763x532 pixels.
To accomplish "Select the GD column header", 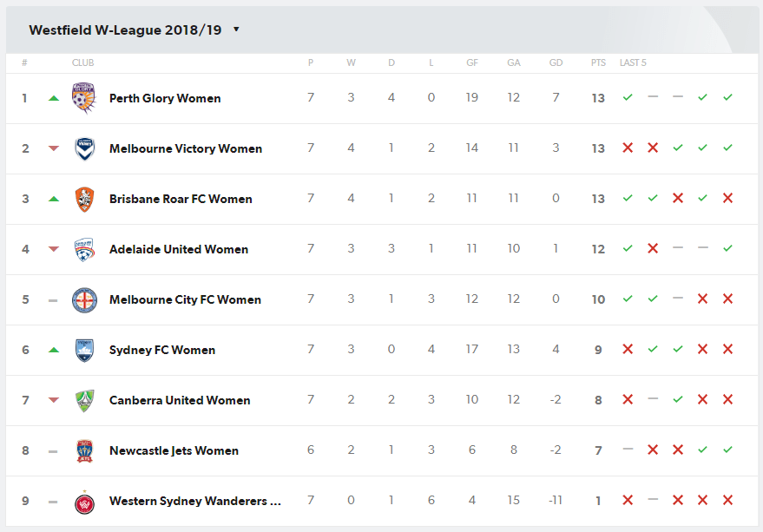I will (x=556, y=62).
